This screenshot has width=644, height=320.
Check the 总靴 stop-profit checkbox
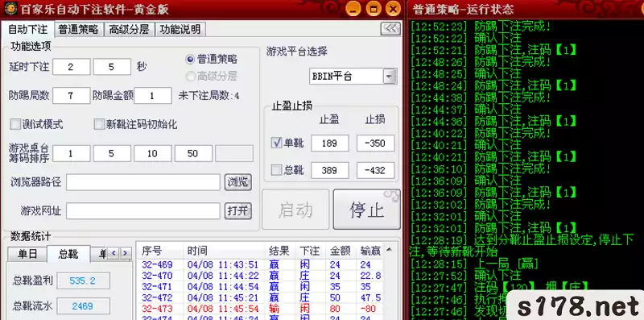276,170
